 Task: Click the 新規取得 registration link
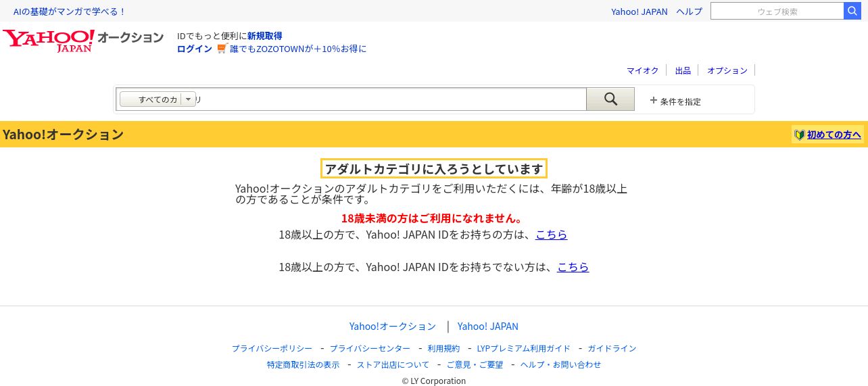(264, 36)
